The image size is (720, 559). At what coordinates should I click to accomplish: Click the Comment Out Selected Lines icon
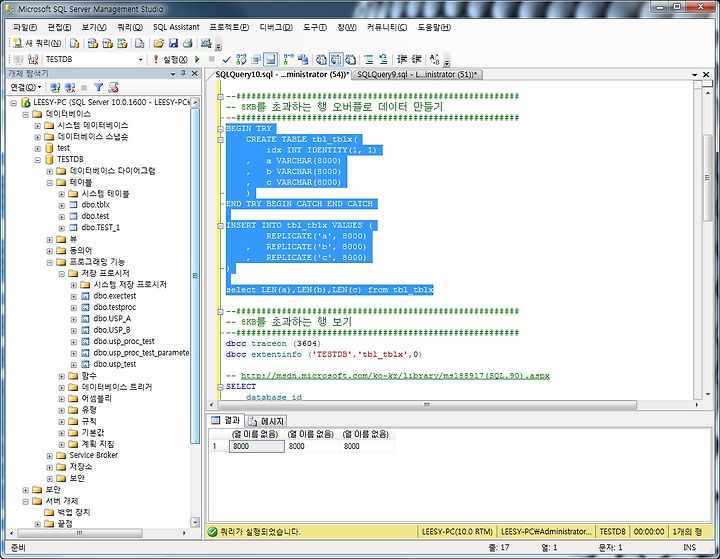coord(369,59)
